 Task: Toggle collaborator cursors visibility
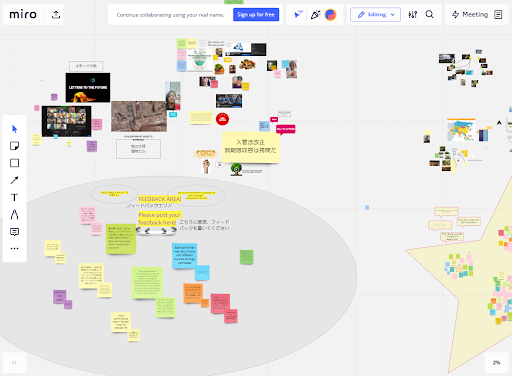[x=298, y=15]
